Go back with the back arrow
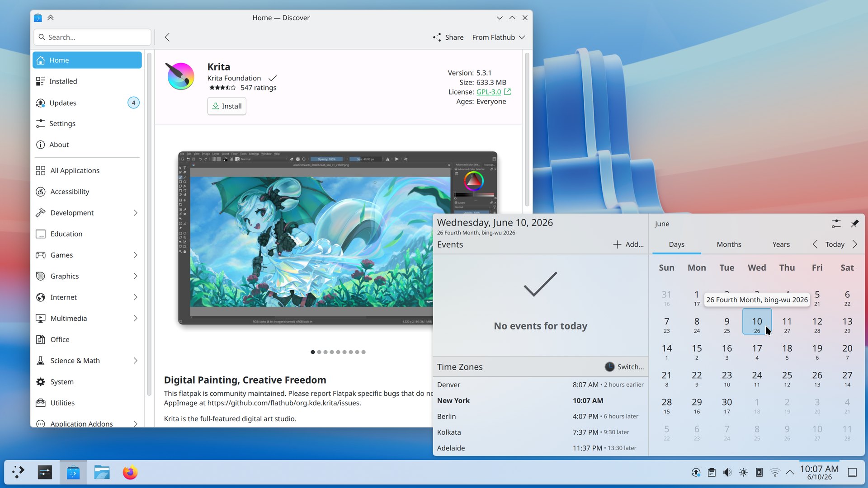This screenshot has height=488, width=868. click(167, 37)
